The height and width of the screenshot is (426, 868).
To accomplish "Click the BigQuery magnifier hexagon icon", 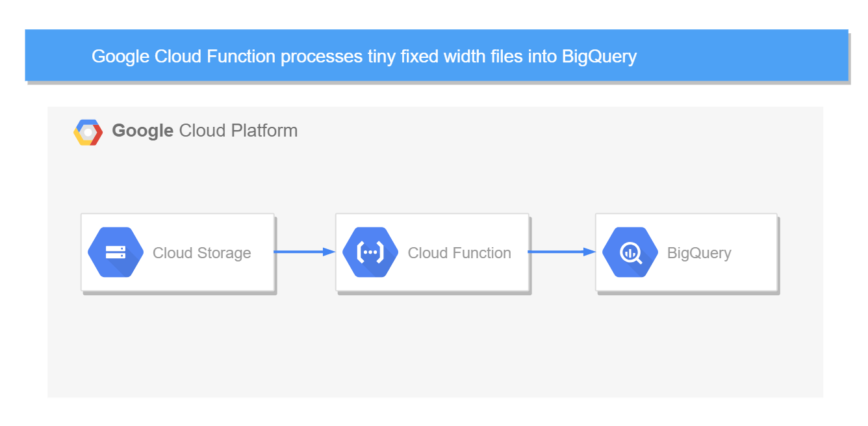I will 630,252.
